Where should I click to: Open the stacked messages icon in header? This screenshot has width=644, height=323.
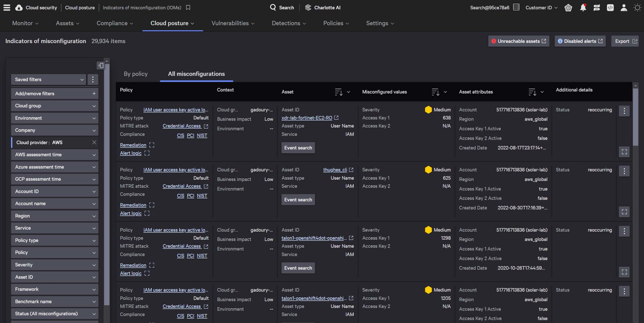click(x=596, y=8)
